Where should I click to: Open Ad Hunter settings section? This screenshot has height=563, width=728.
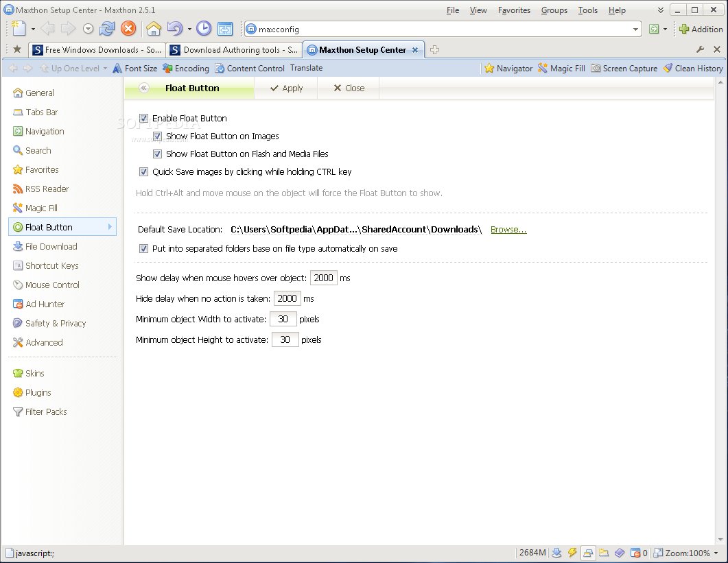click(x=39, y=304)
